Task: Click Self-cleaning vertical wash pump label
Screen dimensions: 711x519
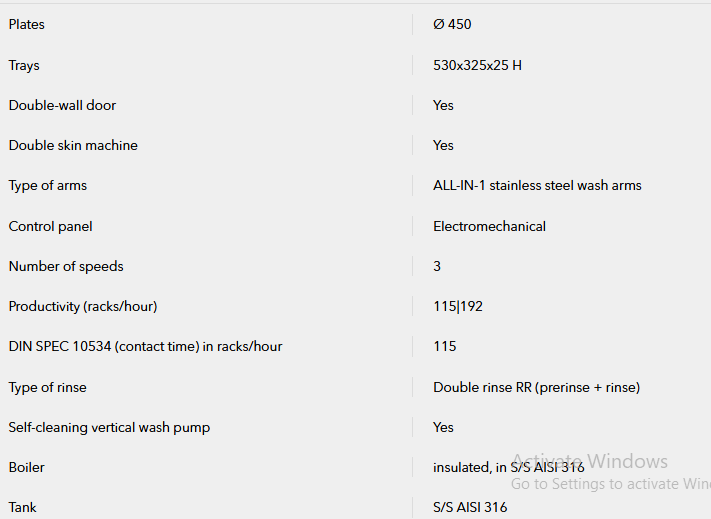Action: (x=109, y=427)
